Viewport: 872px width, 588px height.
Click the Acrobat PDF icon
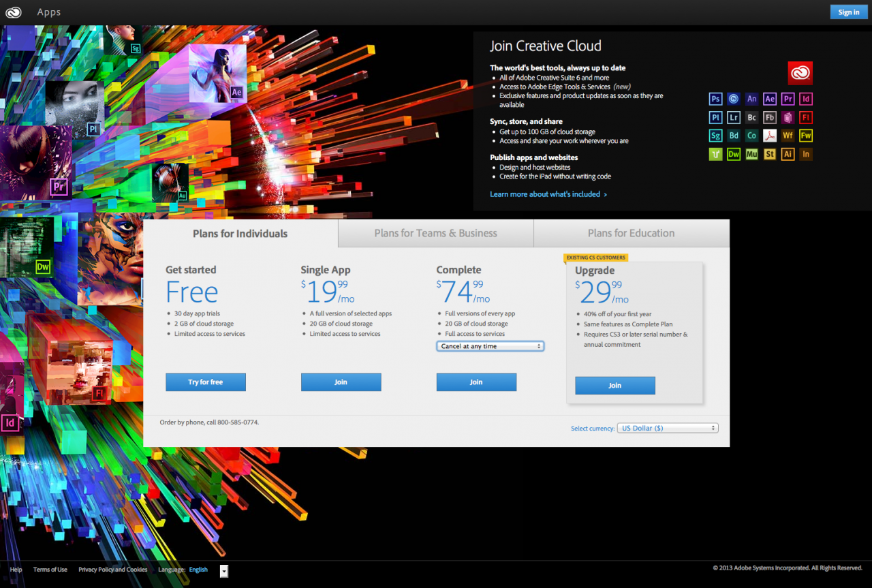[x=770, y=136]
